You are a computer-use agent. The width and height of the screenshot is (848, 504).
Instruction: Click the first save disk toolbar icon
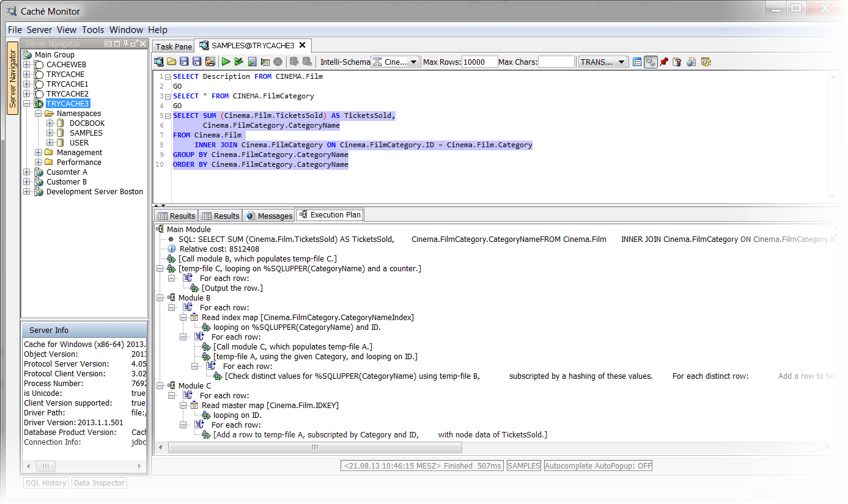tap(185, 62)
